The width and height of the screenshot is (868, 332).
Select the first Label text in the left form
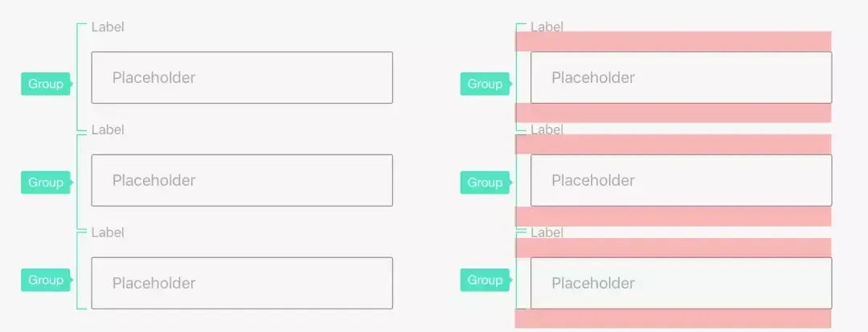(x=108, y=27)
